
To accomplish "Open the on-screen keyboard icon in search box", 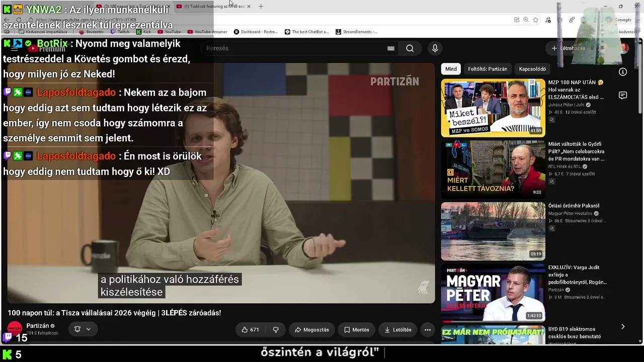I will tap(391, 48).
